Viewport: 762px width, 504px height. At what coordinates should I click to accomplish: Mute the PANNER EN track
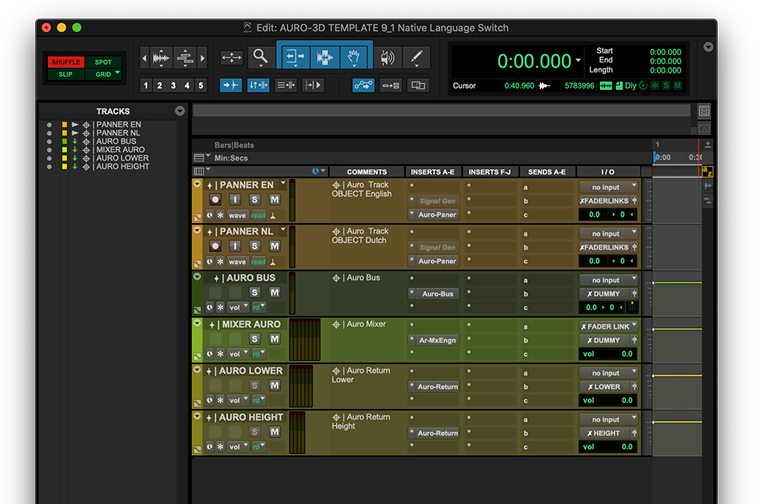pos(274,200)
